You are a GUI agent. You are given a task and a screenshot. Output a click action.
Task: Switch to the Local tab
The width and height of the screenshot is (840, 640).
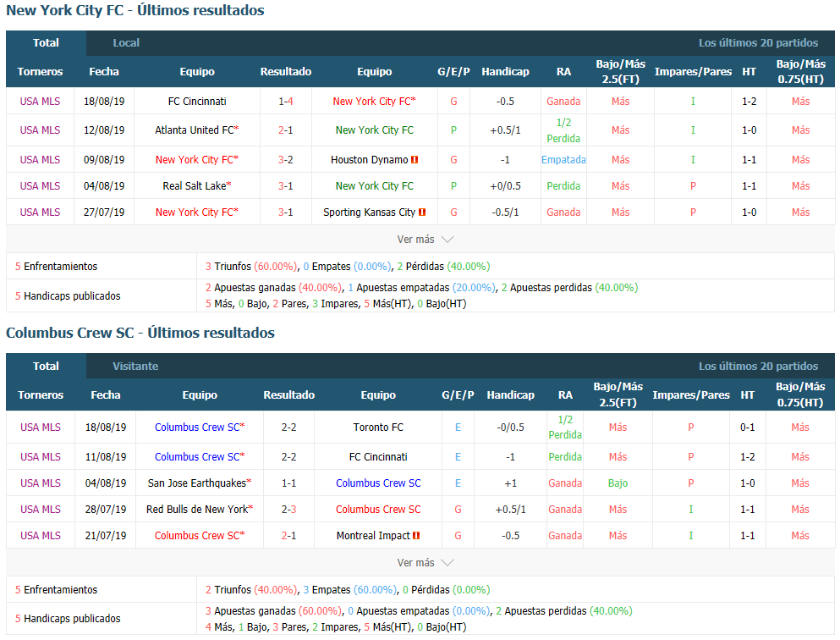coord(126,43)
